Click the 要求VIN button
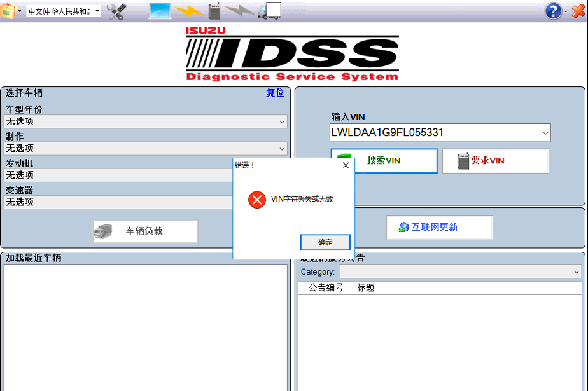 click(495, 161)
